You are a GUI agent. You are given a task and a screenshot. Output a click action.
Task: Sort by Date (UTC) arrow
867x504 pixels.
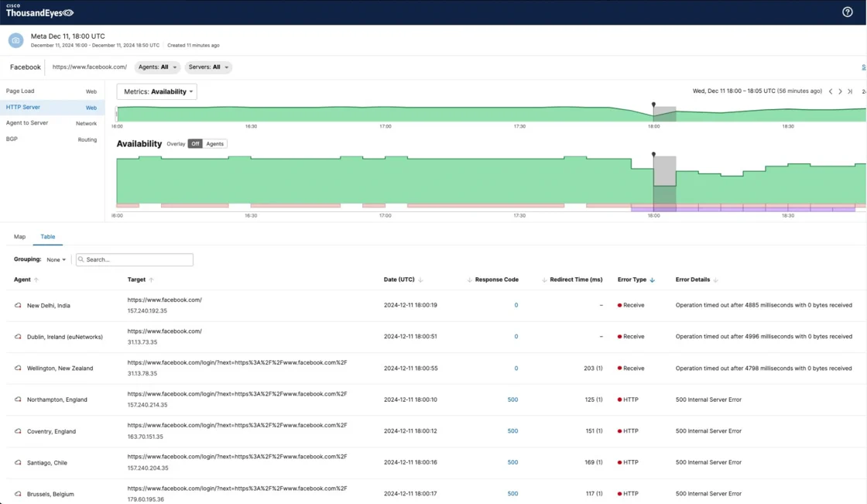point(421,280)
